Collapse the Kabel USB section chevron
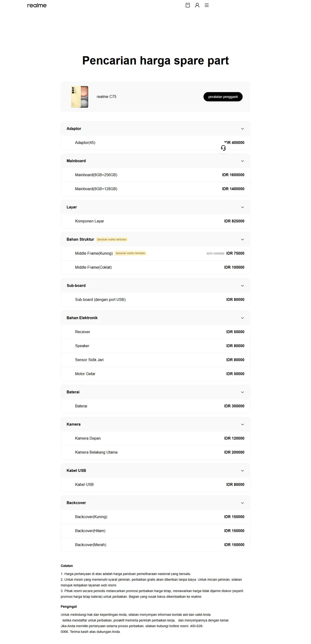311x644 pixels. [x=243, y=471]
